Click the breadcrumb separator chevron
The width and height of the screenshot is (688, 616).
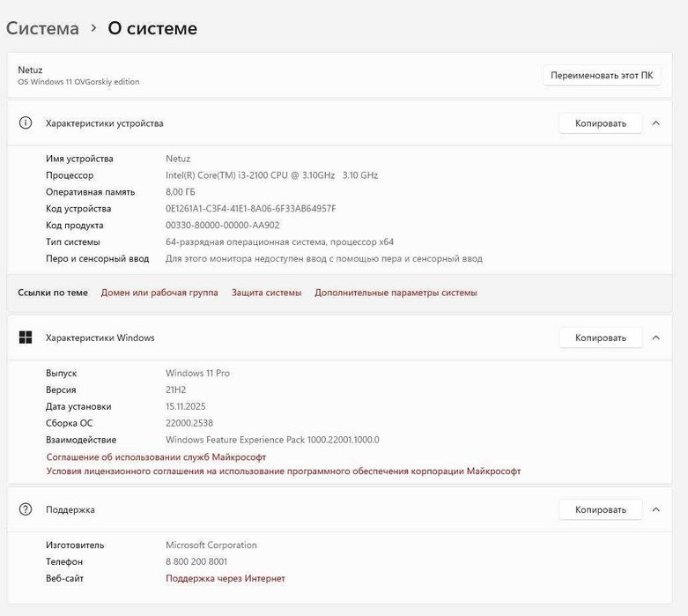pyautogui.click(x=93, y=28)
